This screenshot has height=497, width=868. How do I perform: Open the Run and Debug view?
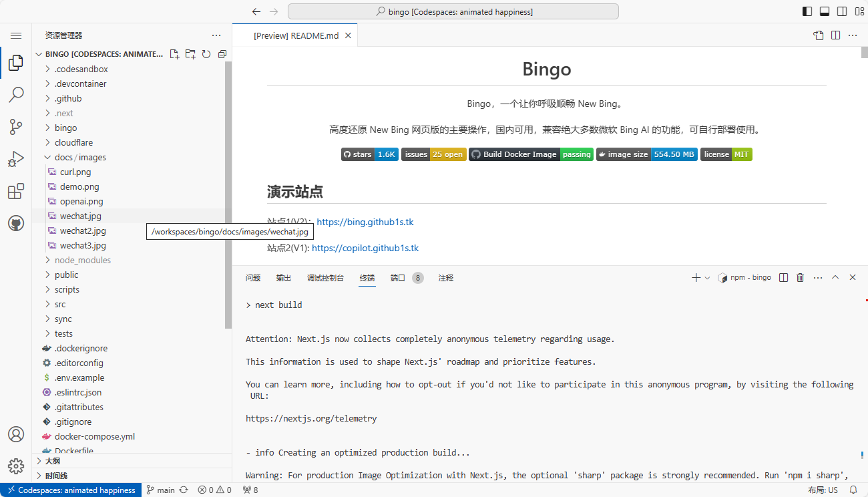pos(16,159)
